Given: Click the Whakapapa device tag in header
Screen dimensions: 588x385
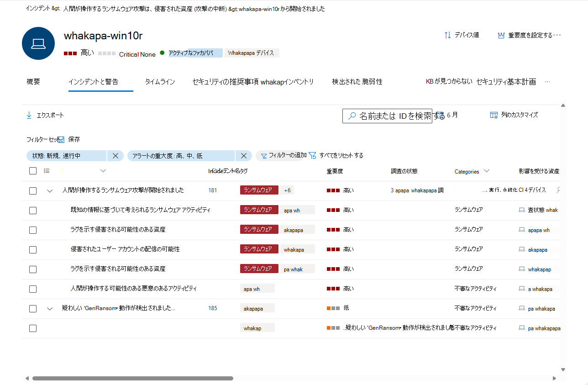Looking at the screenshot, I should [252, 53].
